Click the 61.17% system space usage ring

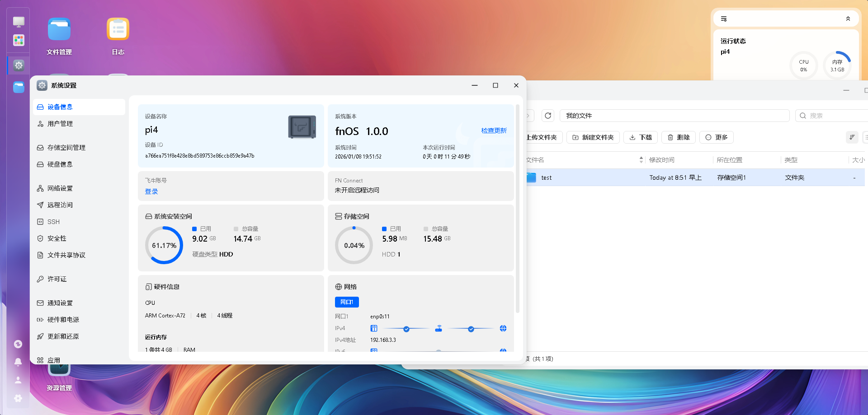164,245
